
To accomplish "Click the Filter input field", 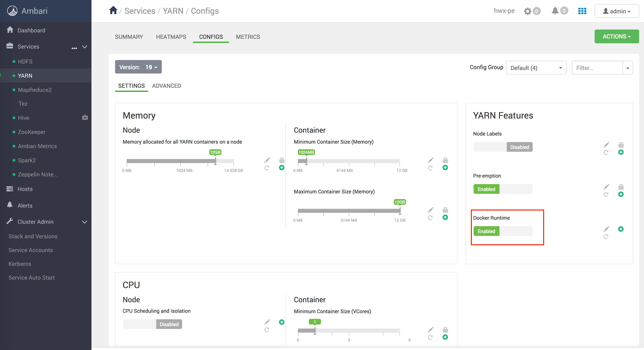I will (597, 68).
